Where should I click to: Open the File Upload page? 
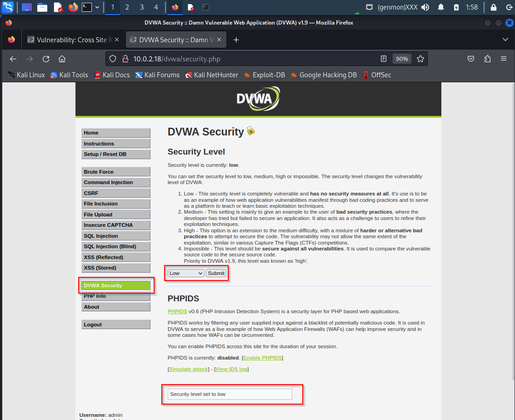tap(115, 215)
